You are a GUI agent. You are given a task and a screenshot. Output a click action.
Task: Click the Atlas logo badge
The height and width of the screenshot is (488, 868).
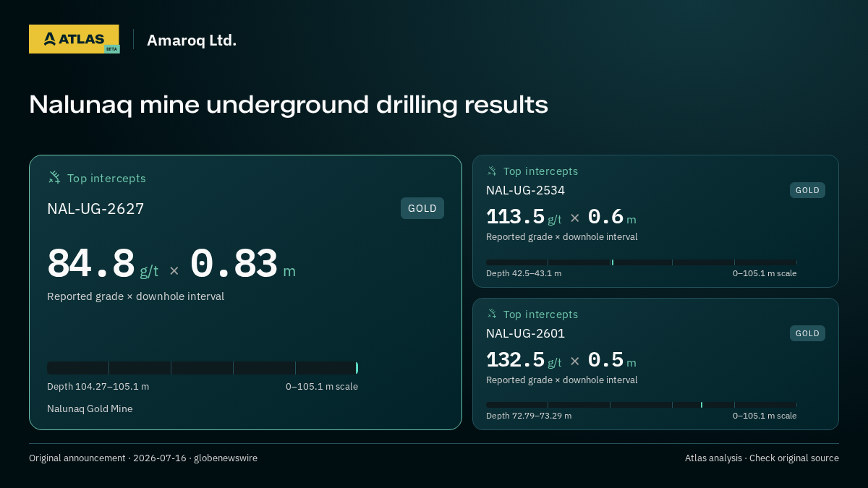click(74, 39)
